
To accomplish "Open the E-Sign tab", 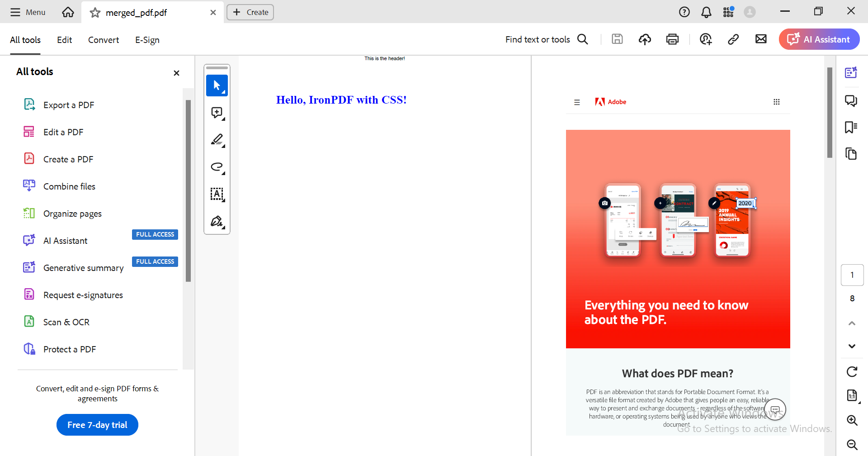I will [147, 40].
